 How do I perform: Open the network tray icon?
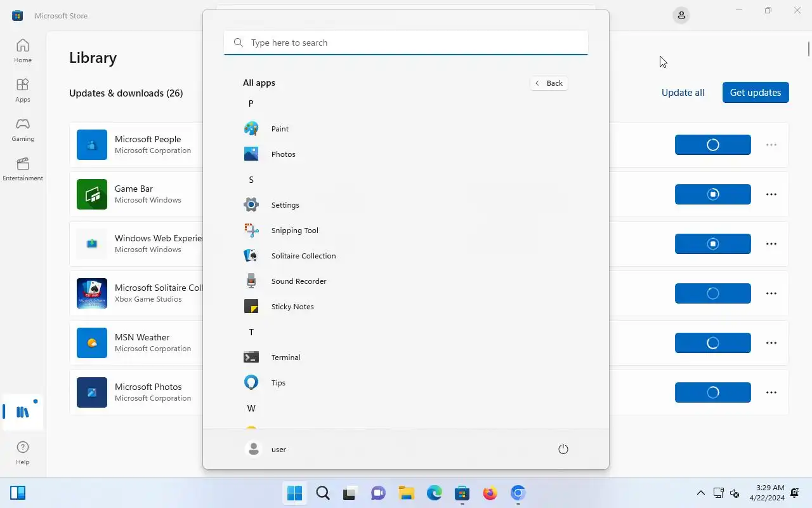click(719, 493)
